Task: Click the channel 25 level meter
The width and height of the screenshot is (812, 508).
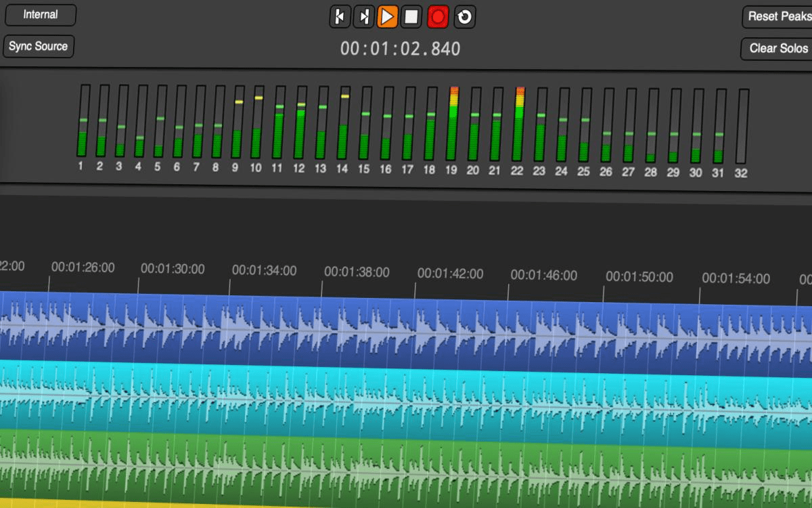Action: 585,125
